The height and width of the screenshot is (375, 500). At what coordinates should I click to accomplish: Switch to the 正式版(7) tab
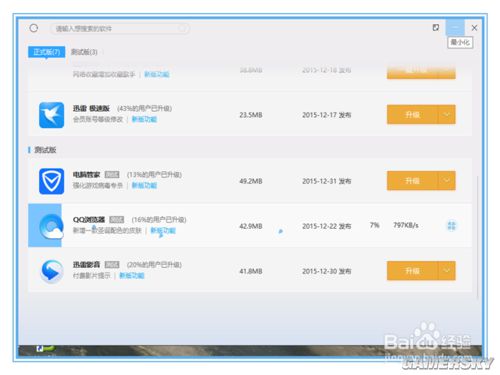[x=47, y=52]
